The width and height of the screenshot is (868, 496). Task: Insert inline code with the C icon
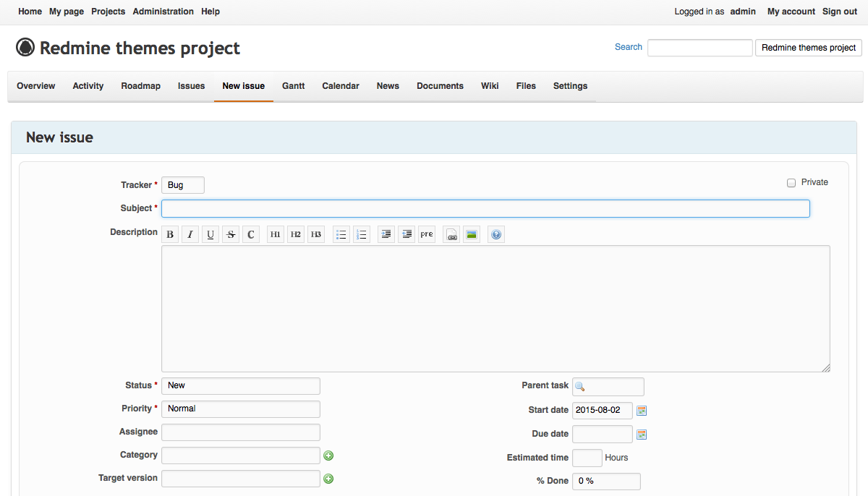click(x=251, y=234)
